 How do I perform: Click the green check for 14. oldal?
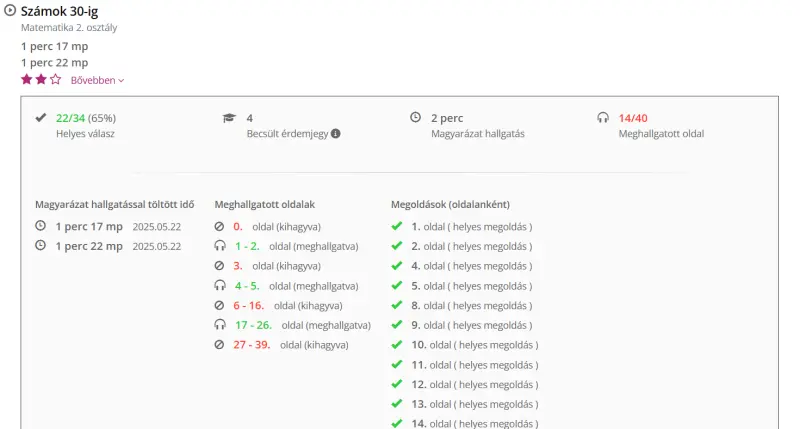[x=397, y=423]
